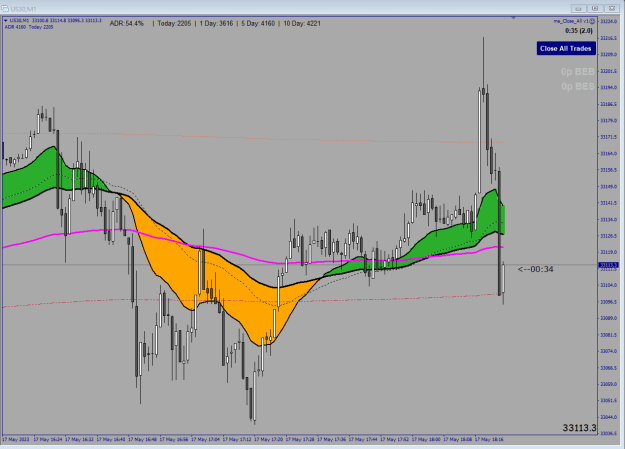The width and height of the screenshot is (625, 449).
Task: Click the expert advisor smiley face icon
Action: [x=592, y=21]
